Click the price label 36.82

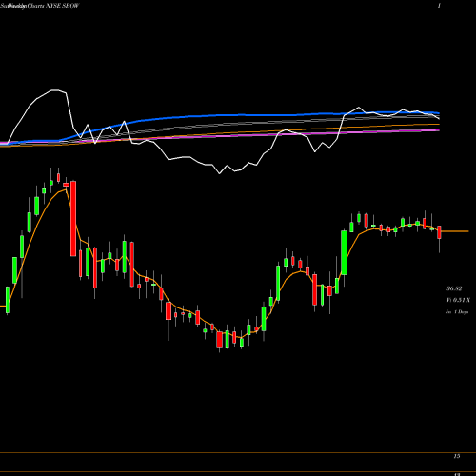click(454, 288)
